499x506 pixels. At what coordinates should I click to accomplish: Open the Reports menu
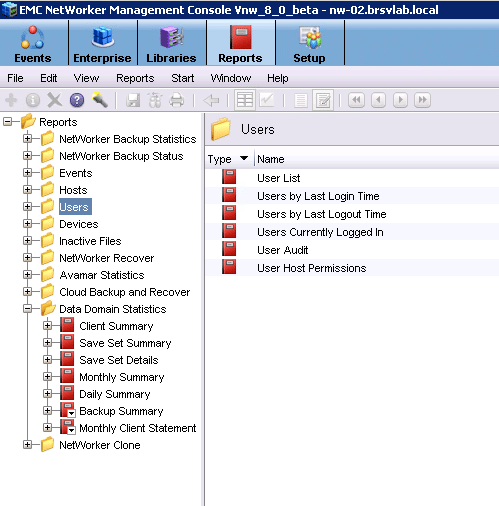(x=135, y=78)
